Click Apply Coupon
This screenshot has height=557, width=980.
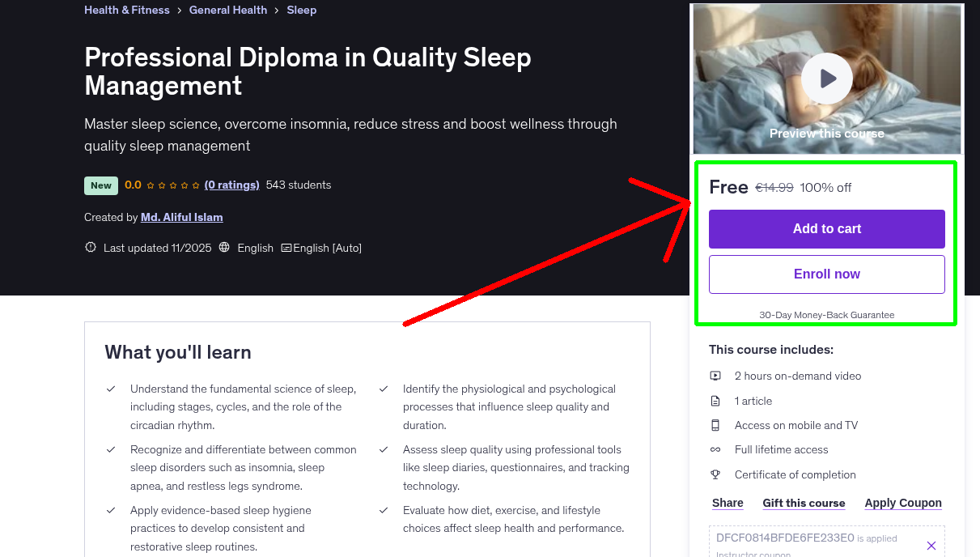[903, 503]
